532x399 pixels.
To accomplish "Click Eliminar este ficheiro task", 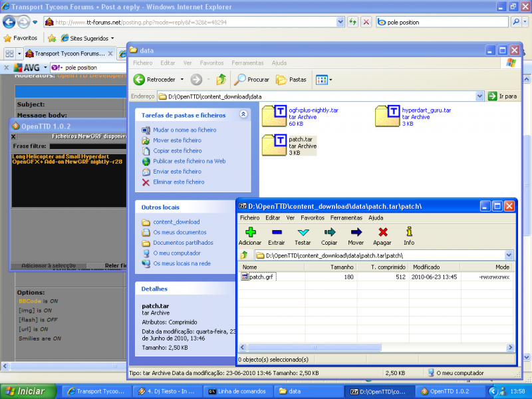I will [179, 182].
